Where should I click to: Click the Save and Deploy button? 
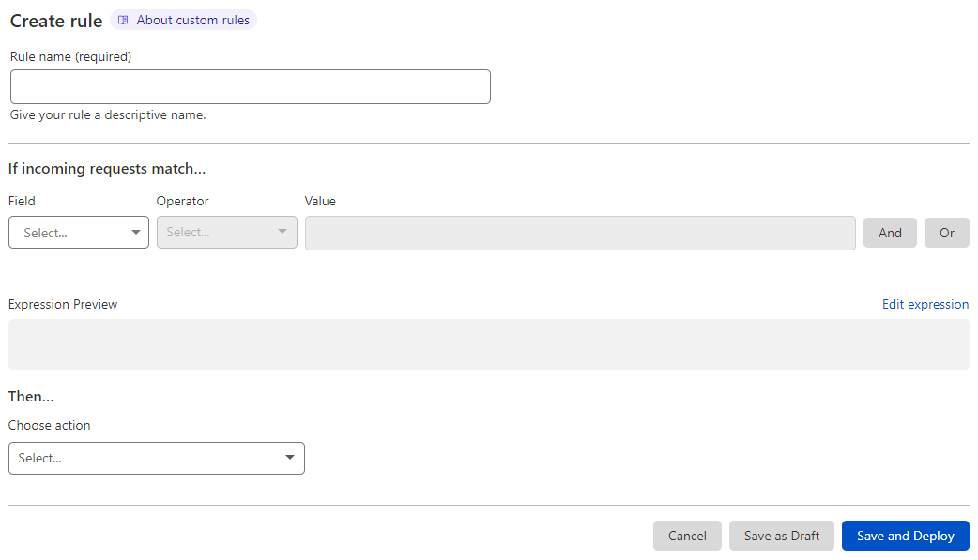tap(905, 536)
